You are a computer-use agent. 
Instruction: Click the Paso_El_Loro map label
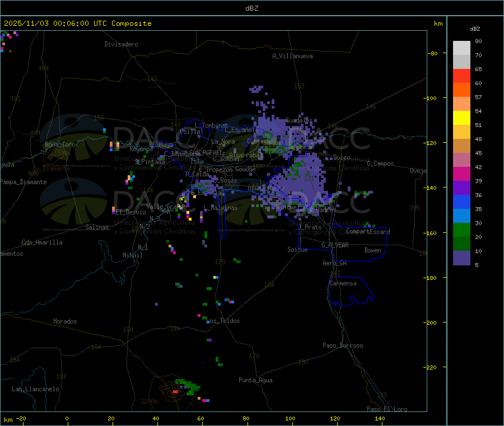(387, 409)
